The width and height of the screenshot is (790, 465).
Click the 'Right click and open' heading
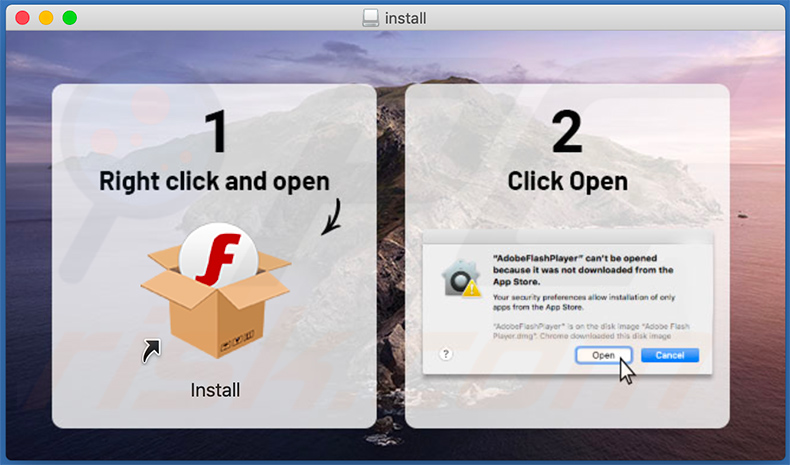[214, 181]
